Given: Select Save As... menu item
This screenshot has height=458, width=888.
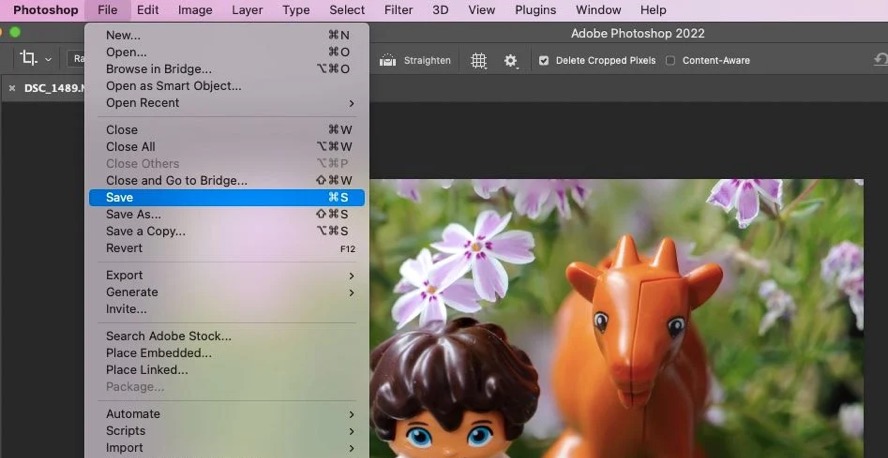Looking at the screenshot, I should pyautogui.click(x=134, y=214).
